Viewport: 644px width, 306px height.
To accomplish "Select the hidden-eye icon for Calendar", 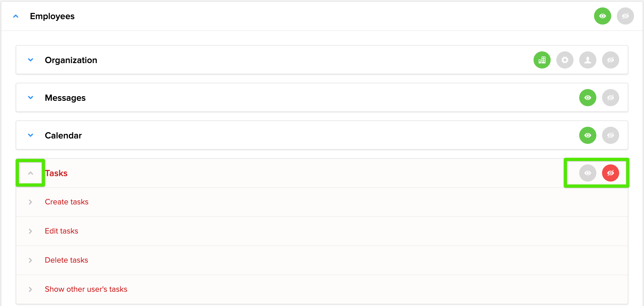I will pyautogui.click(x=610, y=135).
